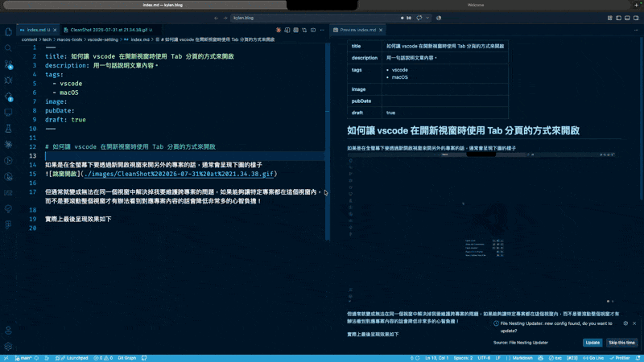644x362 pixels.
Task: Close the index.md editor tab
Action: click(55, 30)
